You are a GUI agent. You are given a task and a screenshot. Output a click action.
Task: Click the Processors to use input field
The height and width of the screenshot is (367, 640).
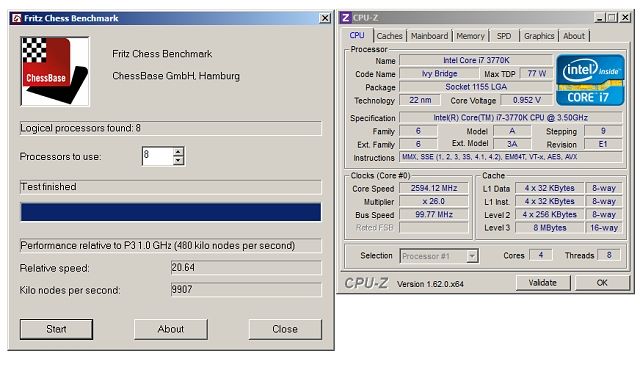[158, 156]
